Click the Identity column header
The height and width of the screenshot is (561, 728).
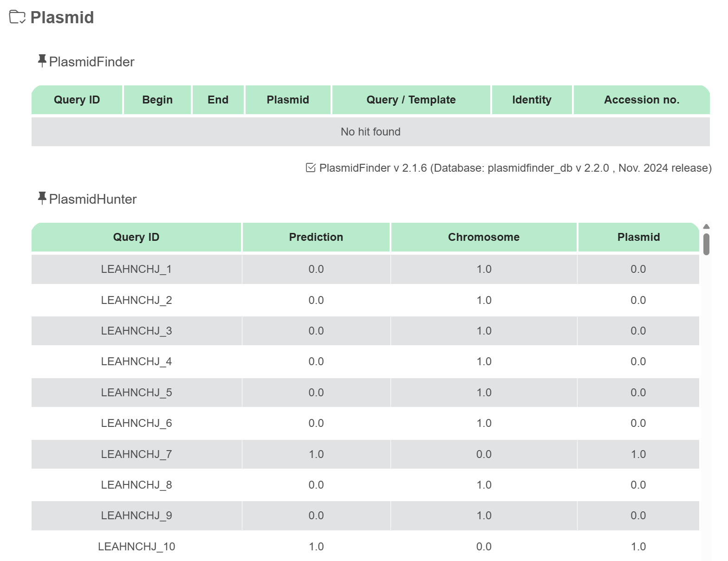tap(532, 100)
